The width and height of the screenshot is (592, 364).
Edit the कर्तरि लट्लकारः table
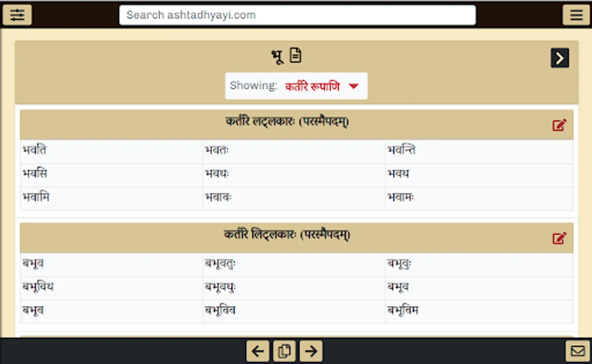click(x=559, y=125)
